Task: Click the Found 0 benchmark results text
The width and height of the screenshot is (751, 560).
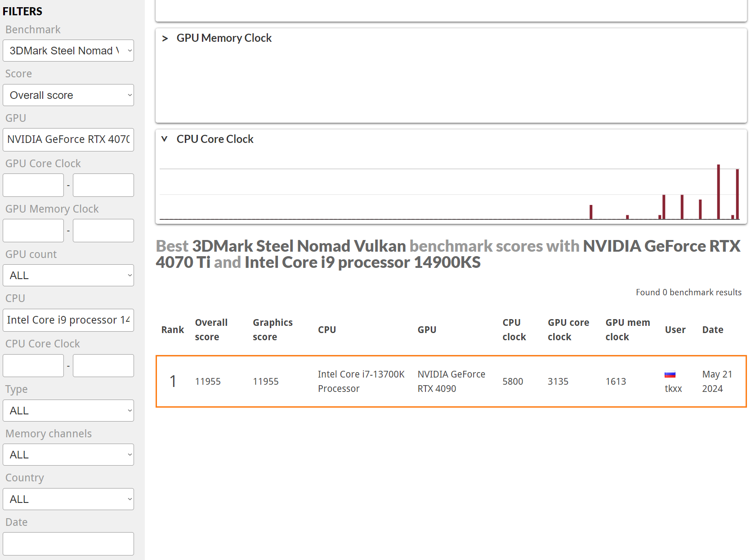Action: click(688, 293)
